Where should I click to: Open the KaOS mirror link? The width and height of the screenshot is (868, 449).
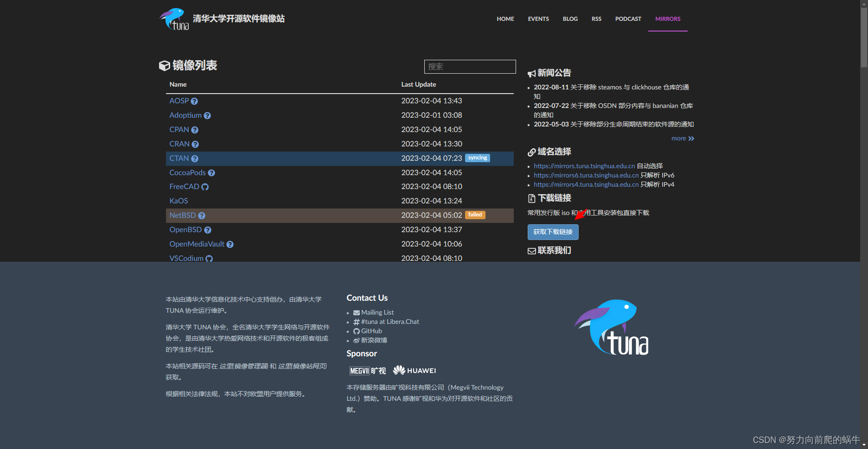(x=179, y=201)
